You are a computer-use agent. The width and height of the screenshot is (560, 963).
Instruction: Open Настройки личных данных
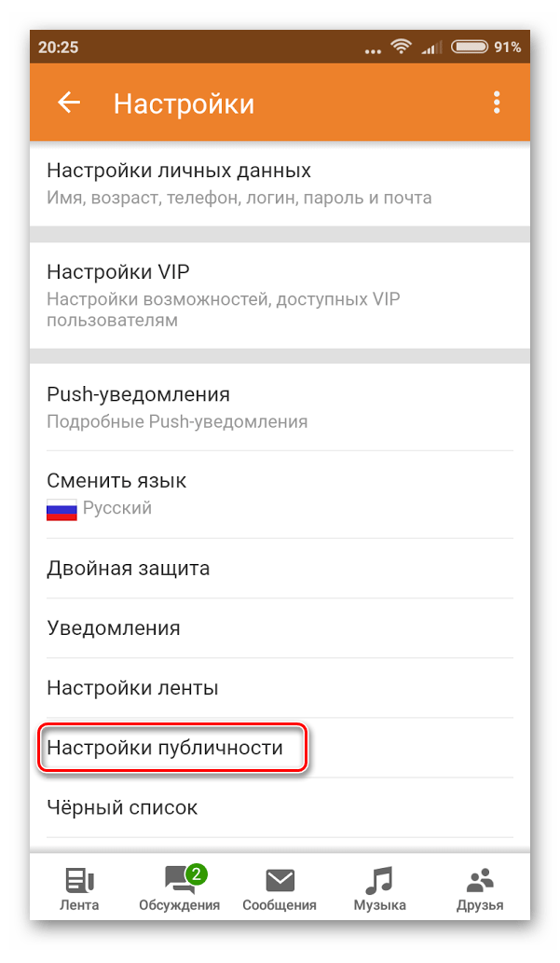(x=280, y=183)
